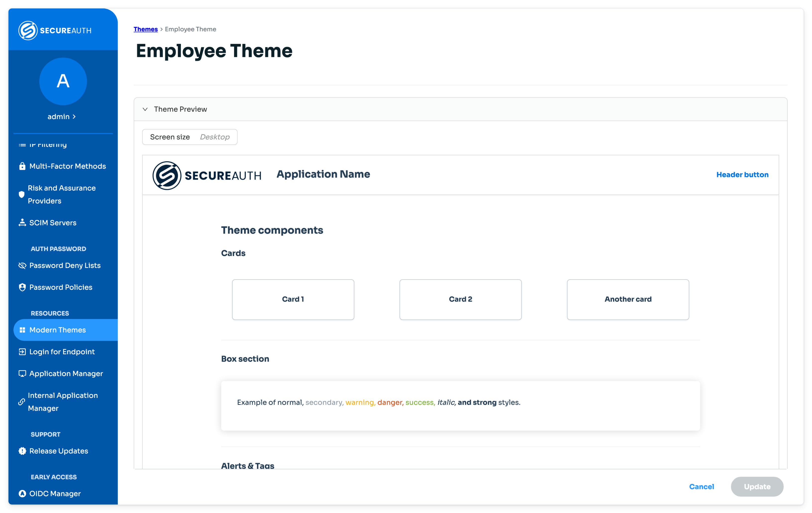Click the SecureAuth logo in theme preview header
Image resolution: width=812 pixels, height=513 pixels.
207,175
